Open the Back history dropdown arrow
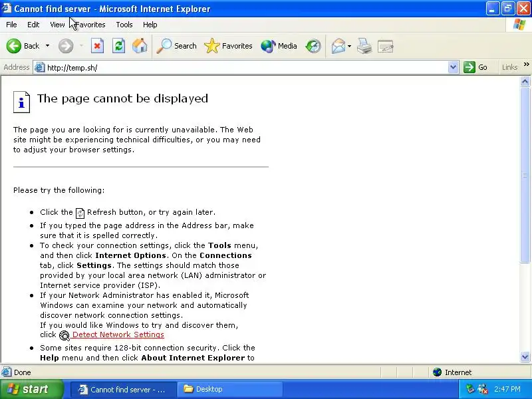532x399 pixels. click(x=47, y=46)
